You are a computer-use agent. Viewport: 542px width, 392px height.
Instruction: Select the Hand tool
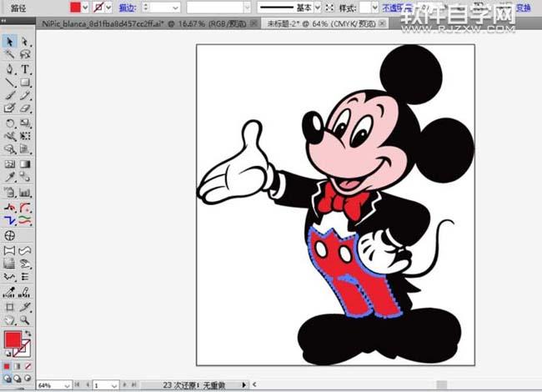click(9, 320)
